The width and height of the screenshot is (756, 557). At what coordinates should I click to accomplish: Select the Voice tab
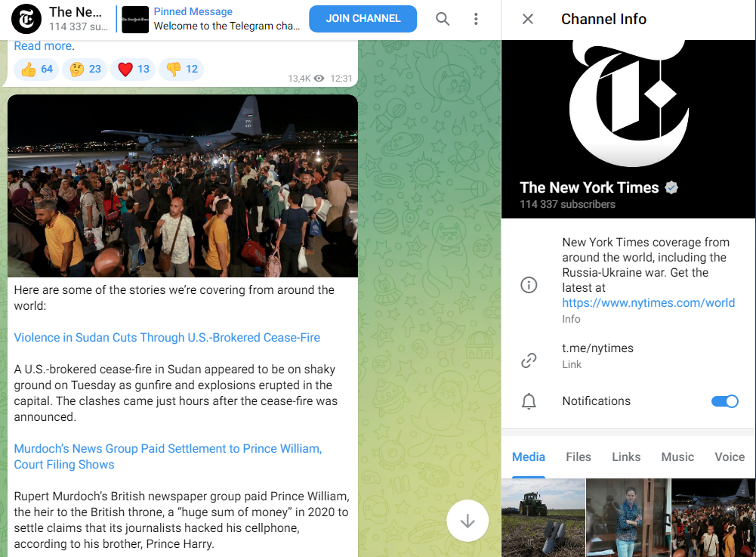tap(729, 457)
